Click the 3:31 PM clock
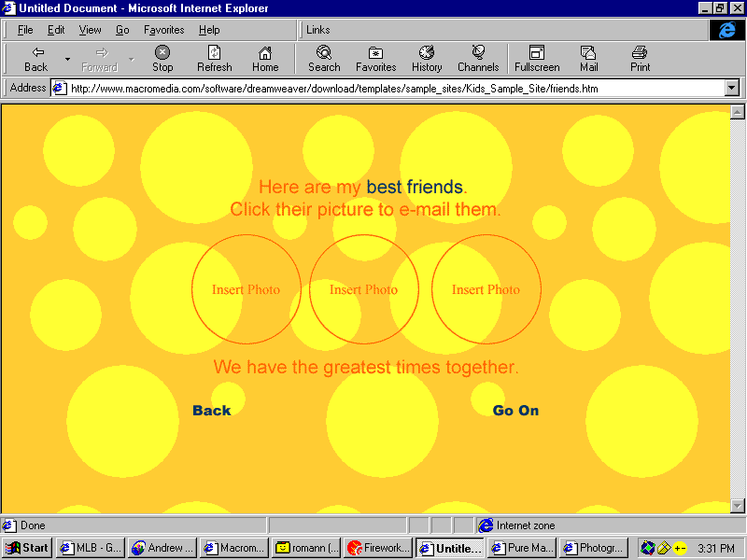Image resolution: width=747 pixels, height=560 pixels. point(716,549)
